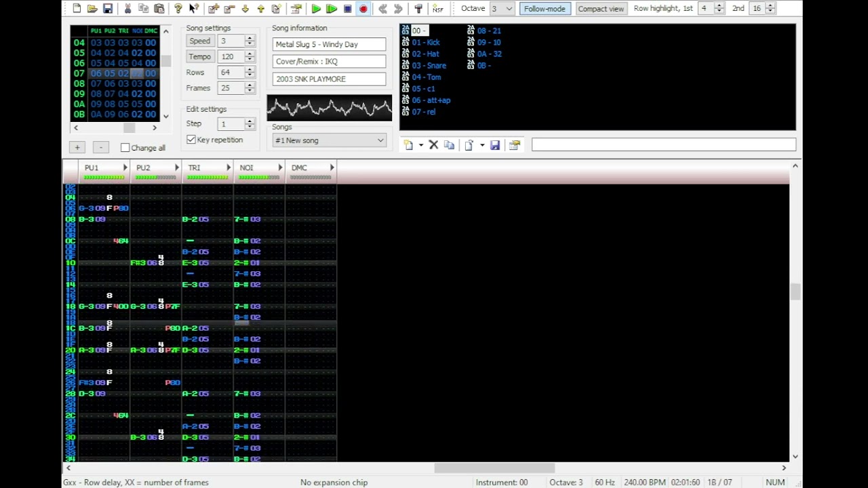Duplicate the current frame
The height and width of the screenshot is (488, 868).
tap(276, 9)
